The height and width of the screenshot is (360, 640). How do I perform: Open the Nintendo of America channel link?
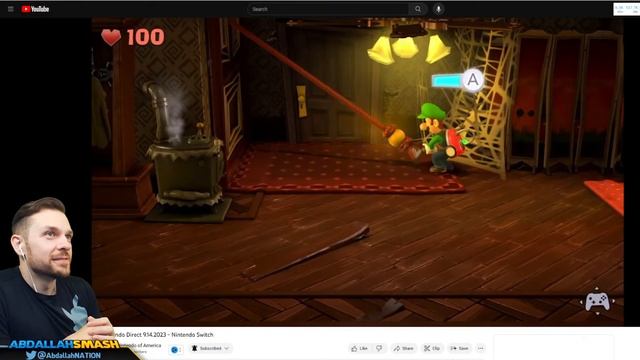(x=141, y=345)
